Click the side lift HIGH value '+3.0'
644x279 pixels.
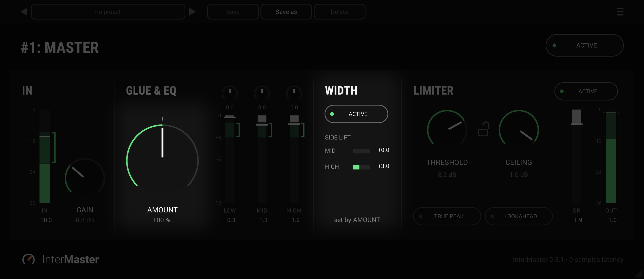coord(383,166)
